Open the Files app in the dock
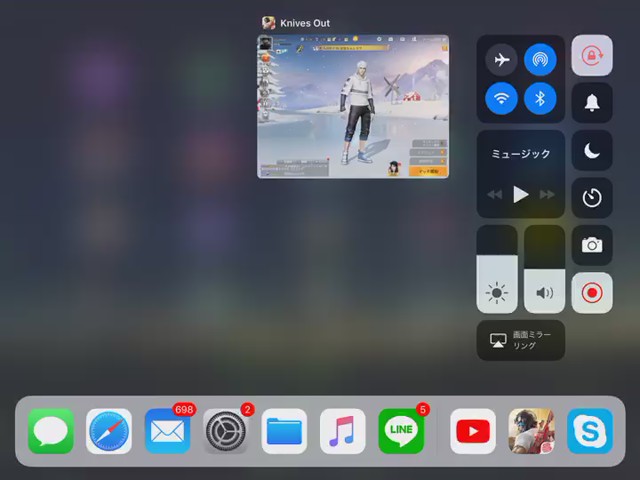Image resolution: width=640 pixels, height=480 pixels. click(284, 431)
